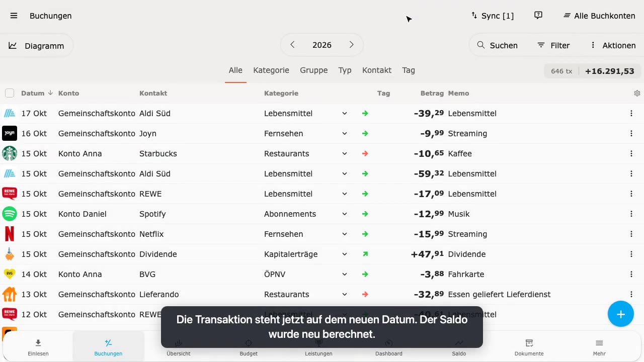Open table column settings gear
The width and height of the screenshot is (644, 362).
click(x=637, y=93)
